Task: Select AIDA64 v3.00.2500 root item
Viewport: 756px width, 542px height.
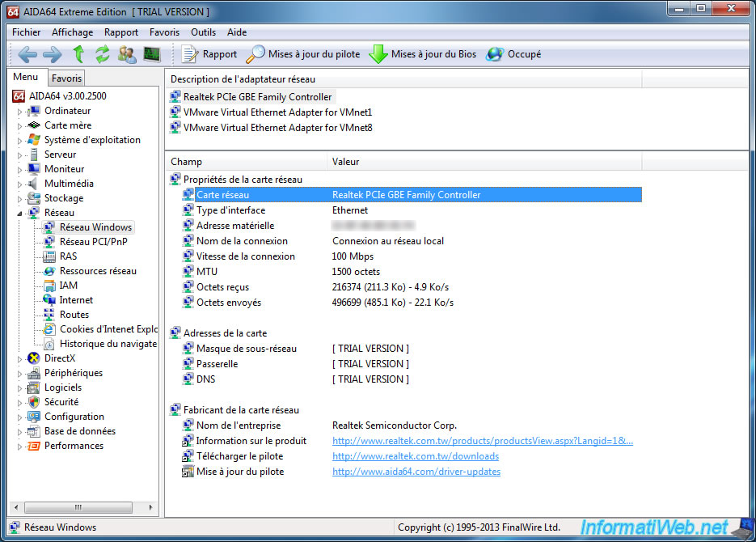Action: 67,96
